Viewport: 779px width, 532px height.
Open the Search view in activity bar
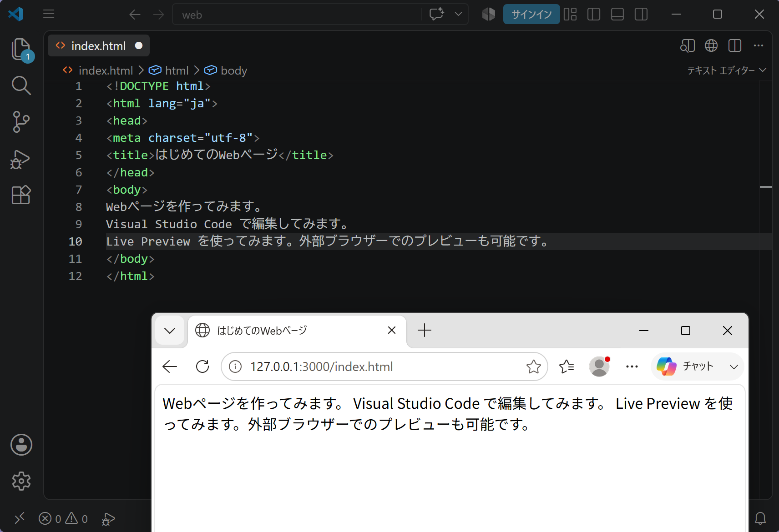click(x=21, y=85)
